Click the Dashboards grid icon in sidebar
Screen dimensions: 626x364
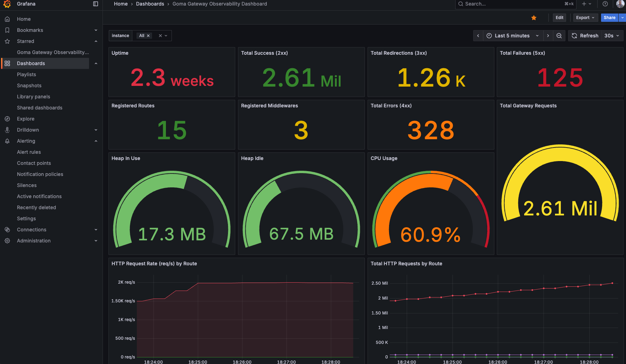7,63
